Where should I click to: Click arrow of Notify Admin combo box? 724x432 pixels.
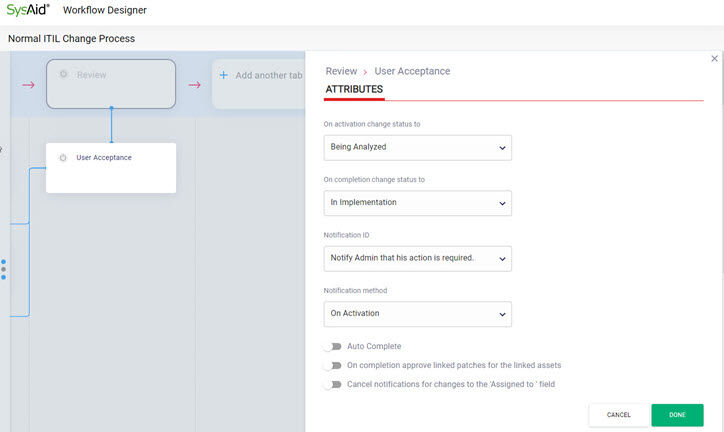tap(502, 259)
